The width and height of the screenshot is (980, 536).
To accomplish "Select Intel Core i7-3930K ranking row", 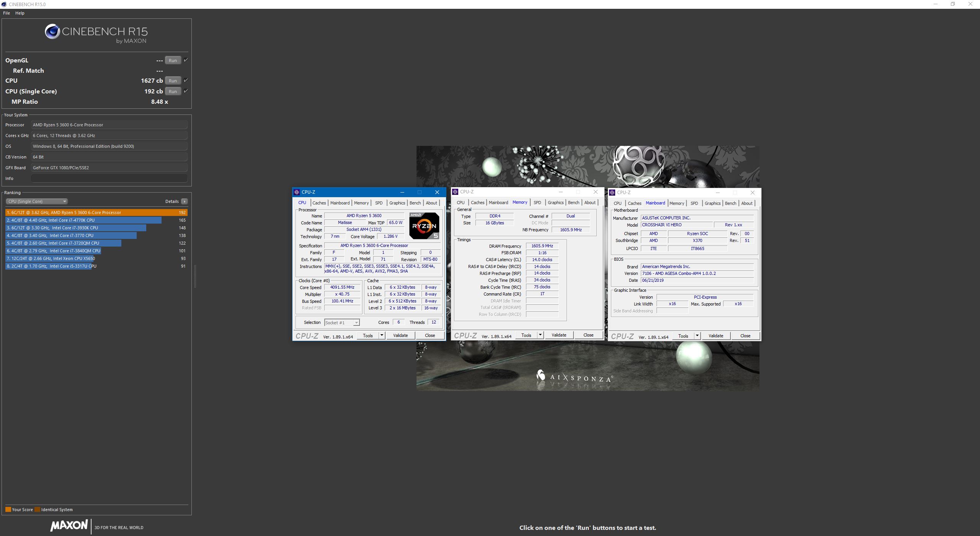I will coord(96,228).
